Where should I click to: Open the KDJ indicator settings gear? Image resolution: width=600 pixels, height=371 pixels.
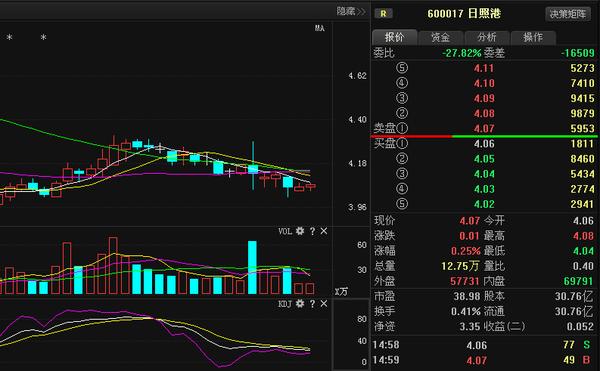[300, 304]
